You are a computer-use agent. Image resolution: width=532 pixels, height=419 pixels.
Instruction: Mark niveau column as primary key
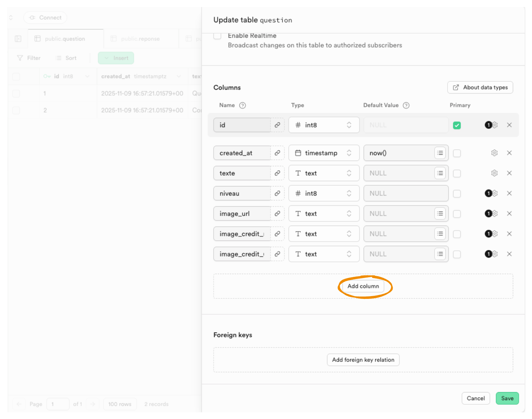[457, 193]
